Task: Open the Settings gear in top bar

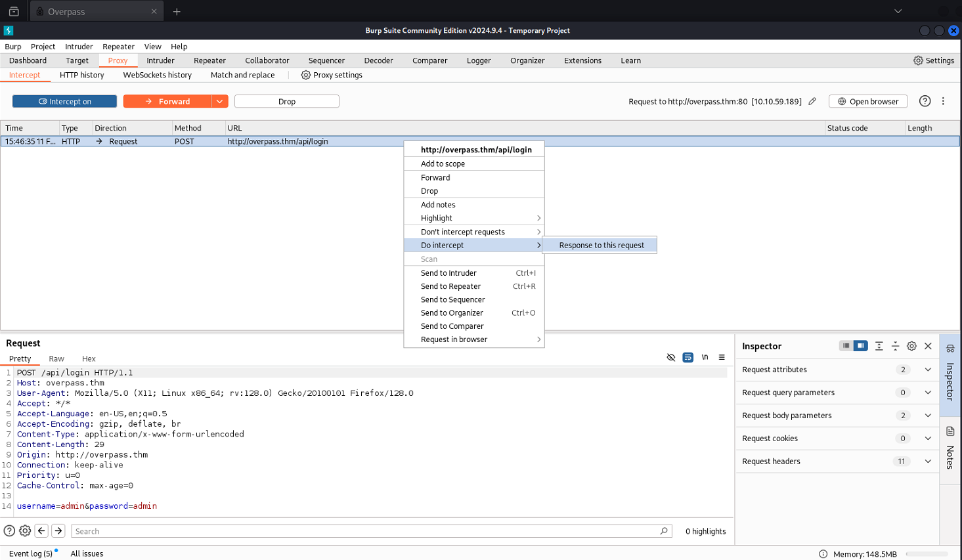Action: 934,60
